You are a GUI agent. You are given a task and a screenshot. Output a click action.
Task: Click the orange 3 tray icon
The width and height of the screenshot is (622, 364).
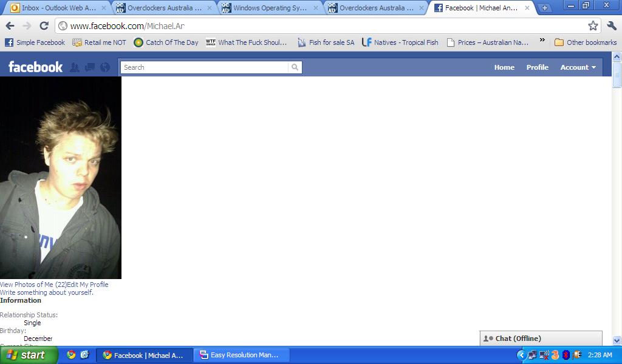click(555, 355)
